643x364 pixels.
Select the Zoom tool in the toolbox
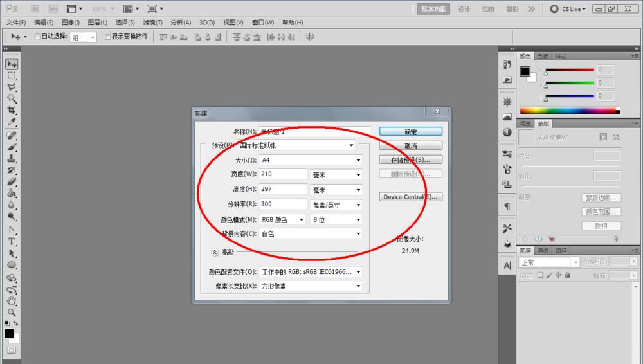(12, 313)
